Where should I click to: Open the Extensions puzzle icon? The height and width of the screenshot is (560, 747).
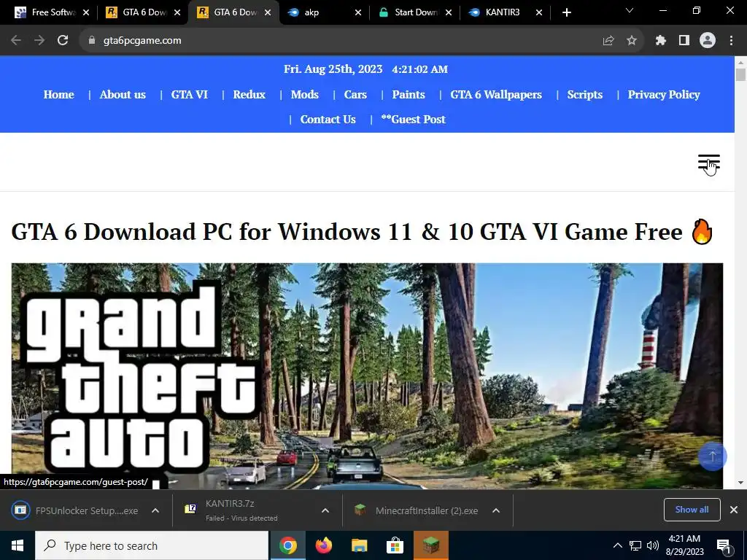tap(660, 41)
